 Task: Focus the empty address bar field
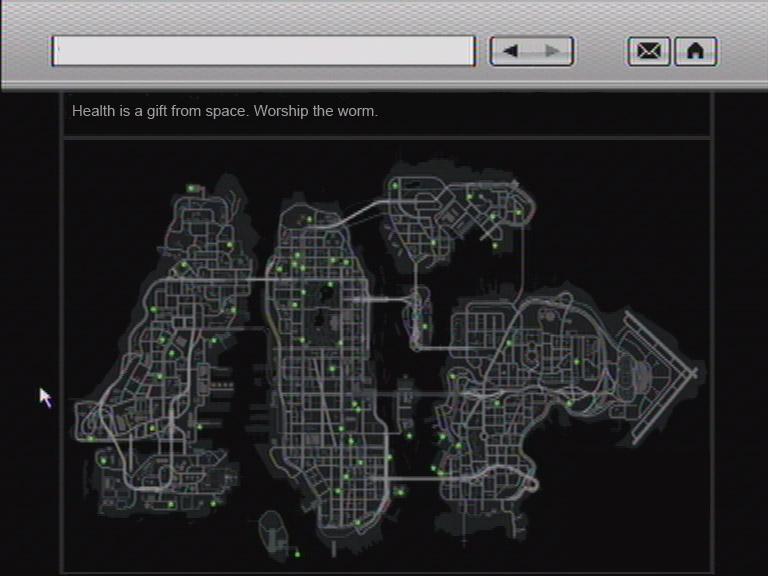point(263,50)
